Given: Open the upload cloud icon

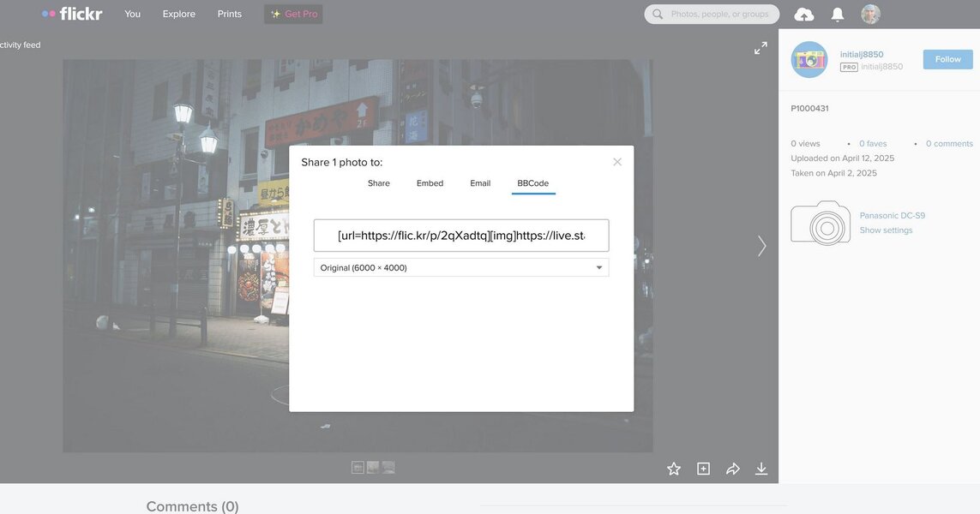Looking at the screenshot, I should pos(803,15).
